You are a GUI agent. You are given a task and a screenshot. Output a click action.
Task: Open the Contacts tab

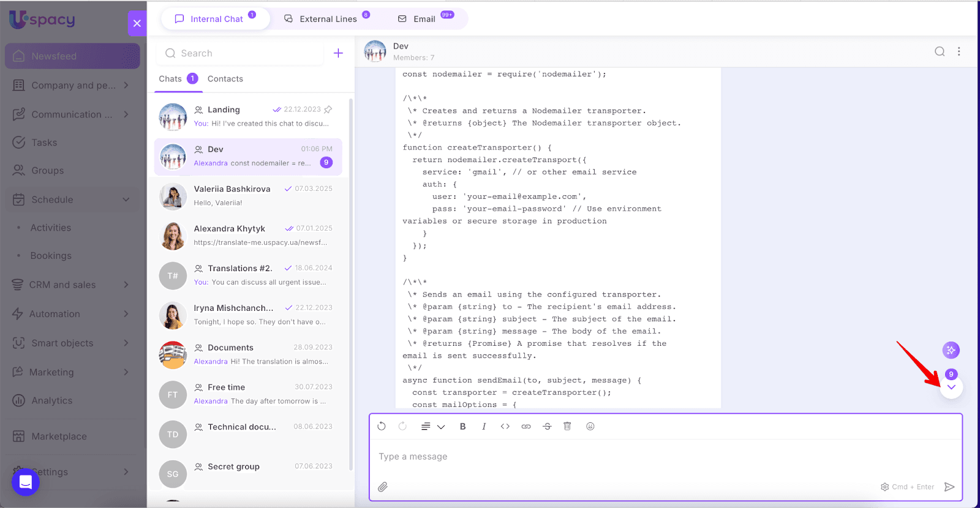[225, 79]
